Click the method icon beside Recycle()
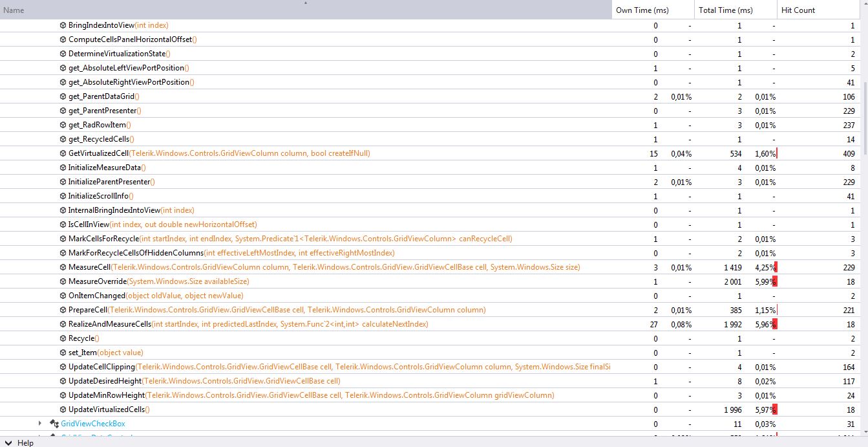Viewport: 868px width, 447px height. pos(63,338)
